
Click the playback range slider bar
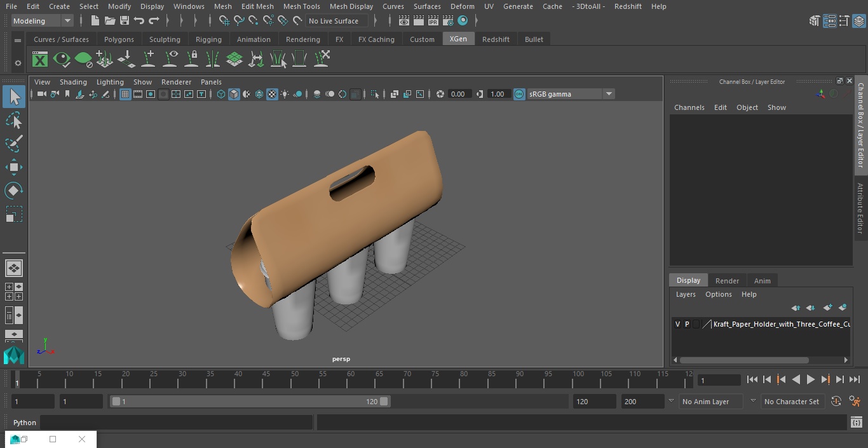(250, 402)
